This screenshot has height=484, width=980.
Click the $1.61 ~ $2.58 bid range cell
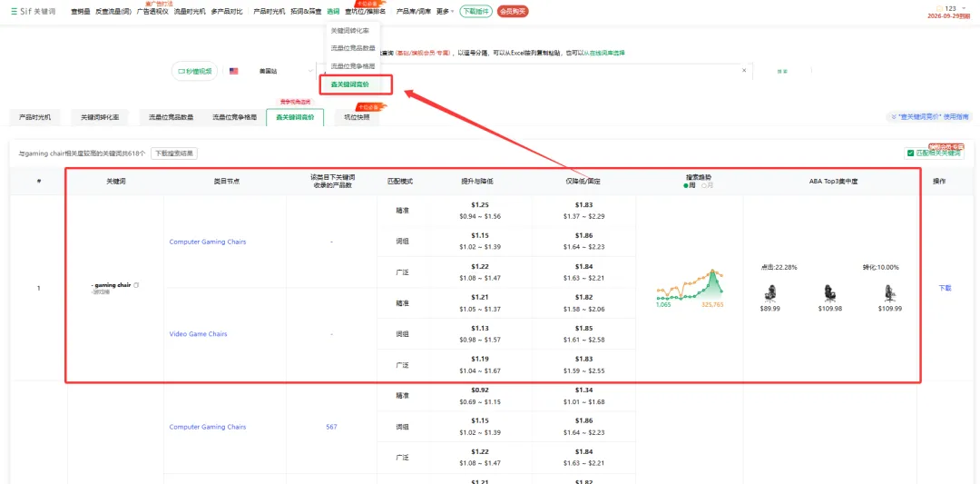(583, 339)
